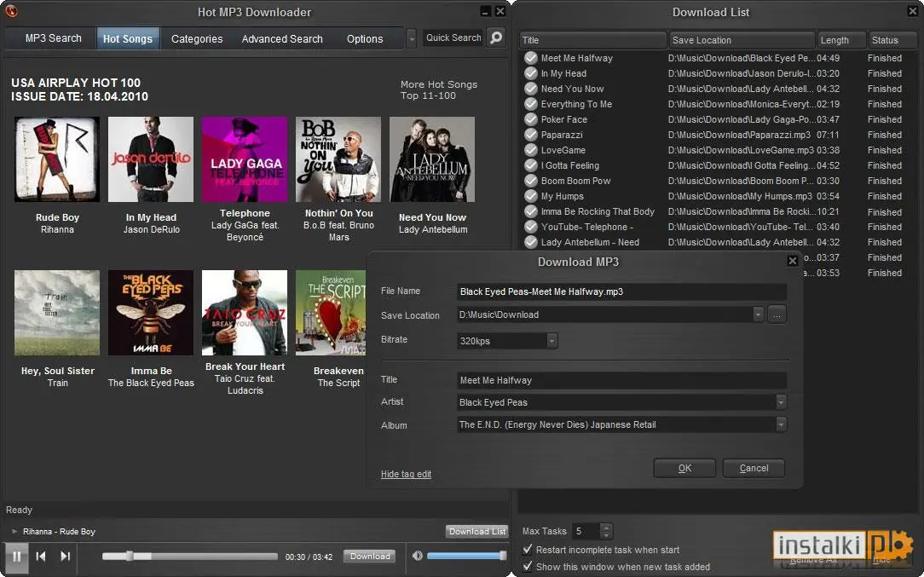Click the check icon beside Imma Be Rocking
Viewport: 924px width, 577px height.
pyautogui.click(x=531, y=211)
